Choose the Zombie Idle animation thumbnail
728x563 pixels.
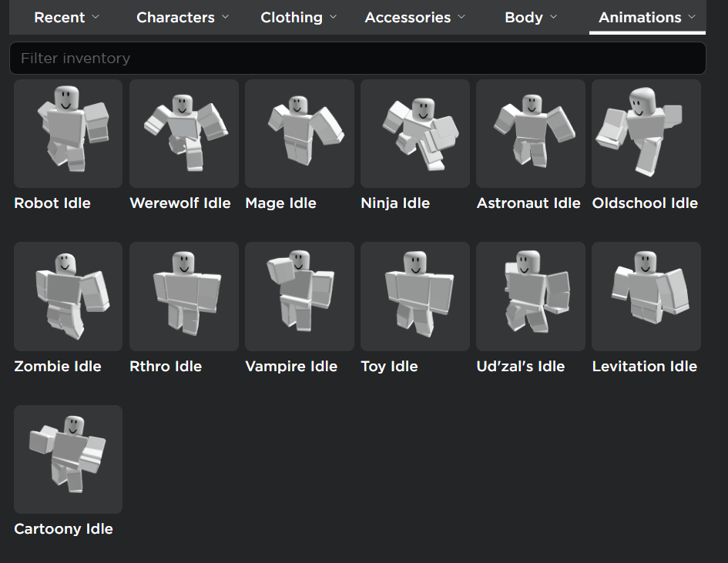tap(69, 297)
